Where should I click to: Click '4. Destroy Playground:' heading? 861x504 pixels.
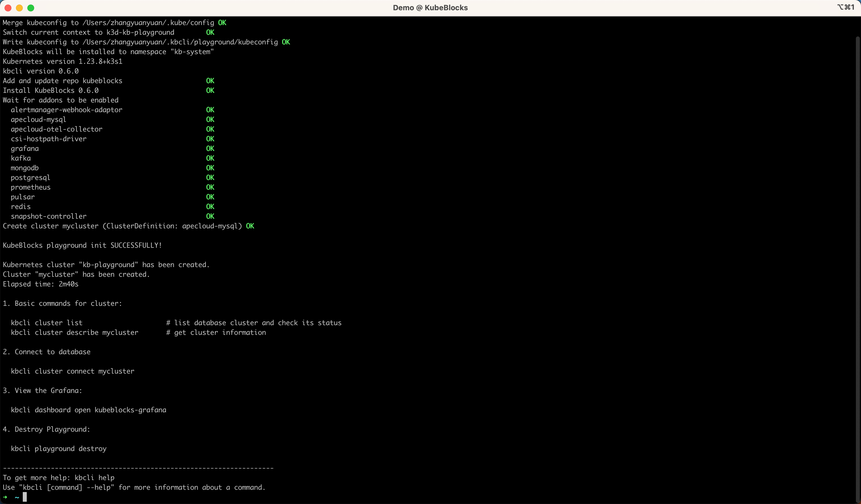point(46,429)
